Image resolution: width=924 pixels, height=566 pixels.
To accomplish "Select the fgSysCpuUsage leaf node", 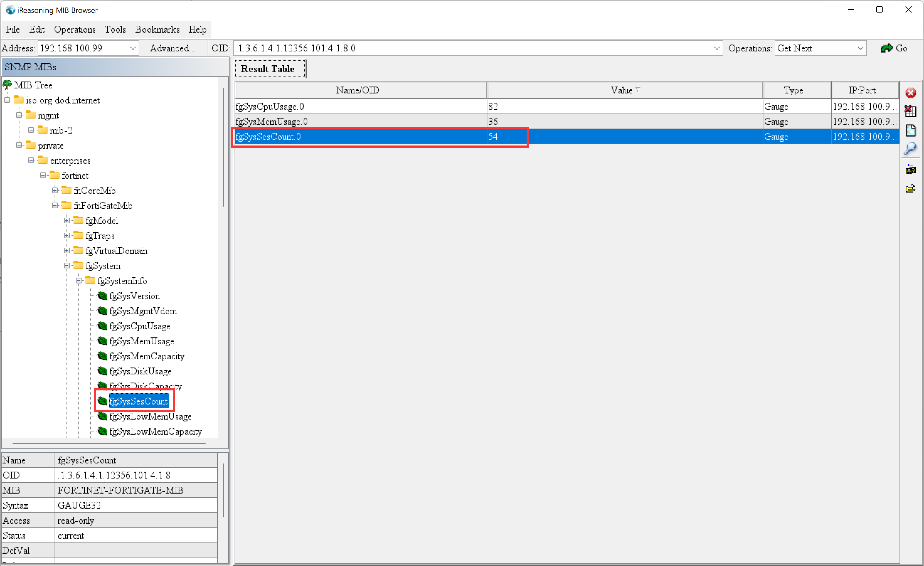I will point(140,326).
